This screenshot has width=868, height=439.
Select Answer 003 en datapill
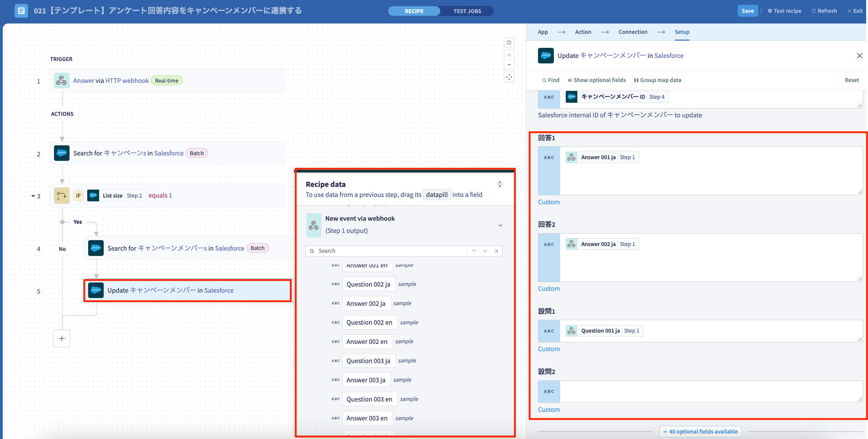coord(367,418)
